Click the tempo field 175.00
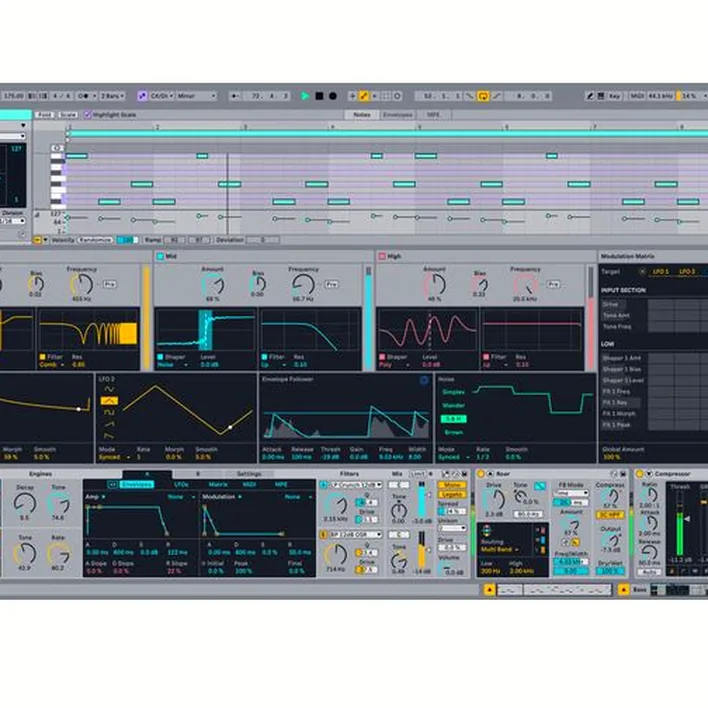Viewport: 708px width, 708px height. 14,96
